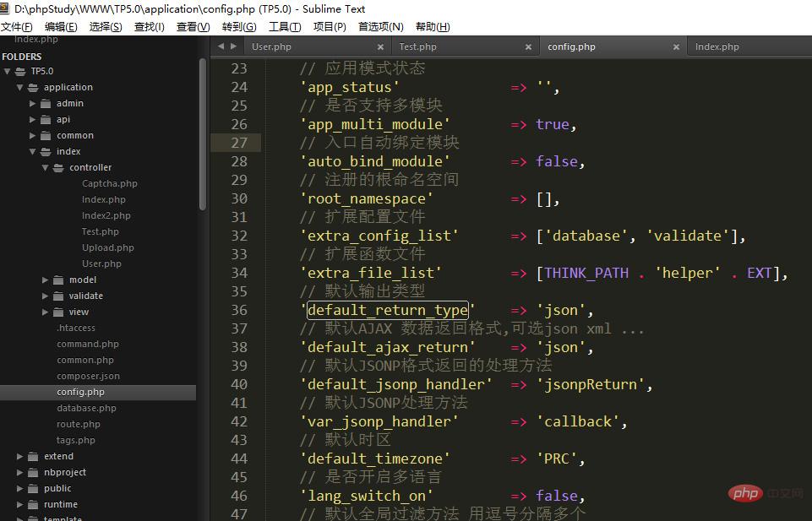Image resolution: width=812 pixels, height=521 pixels.
Task: Expand the api folder
Action: point(33,120)
